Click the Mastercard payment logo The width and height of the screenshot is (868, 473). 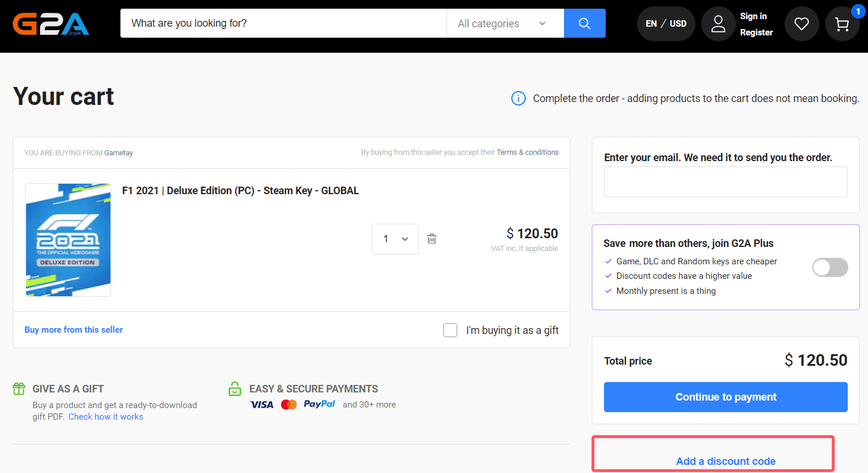(x=289, y=405)
